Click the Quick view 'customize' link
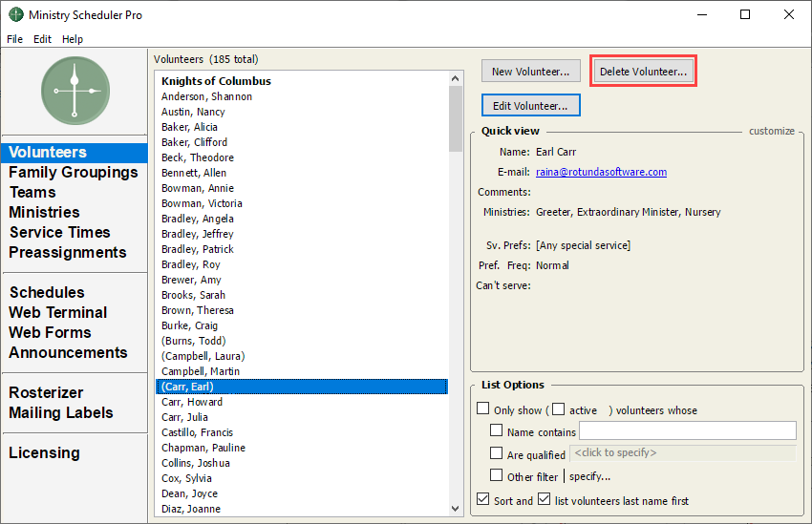The image size is (812, 524). tap(771, 131)
